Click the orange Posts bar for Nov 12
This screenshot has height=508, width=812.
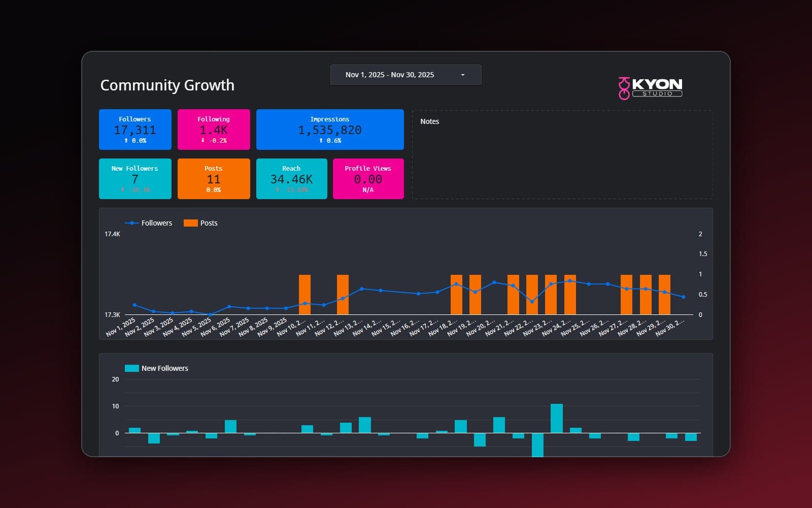point(343,295)
